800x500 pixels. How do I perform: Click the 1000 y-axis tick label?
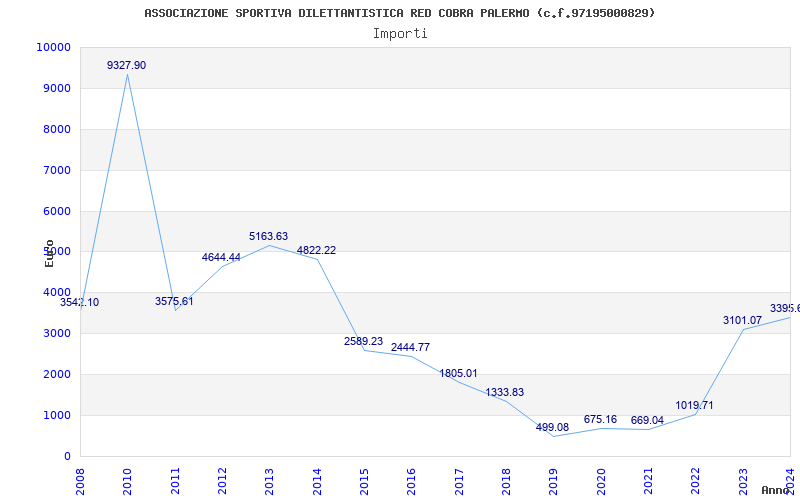pos(57,415)
